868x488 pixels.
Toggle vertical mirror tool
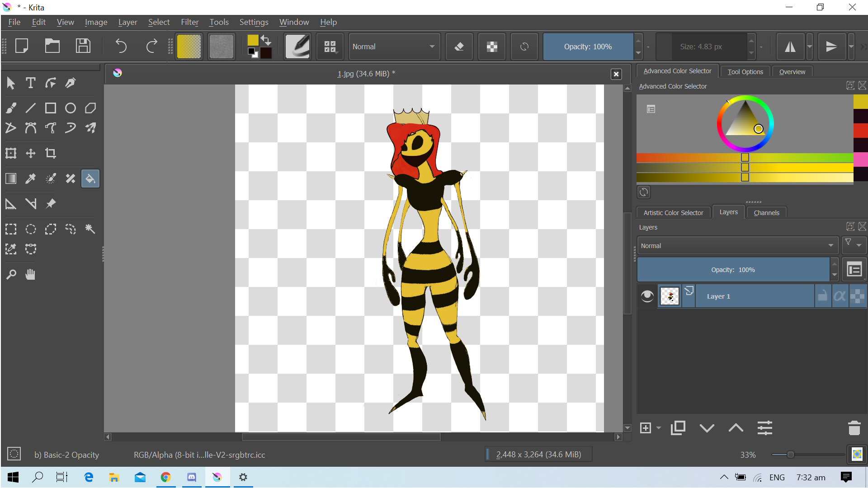coord(831,47)
